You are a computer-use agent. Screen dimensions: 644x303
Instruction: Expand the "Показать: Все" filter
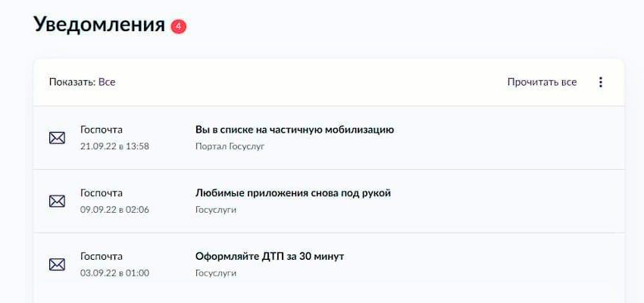(x=82, y=82)
